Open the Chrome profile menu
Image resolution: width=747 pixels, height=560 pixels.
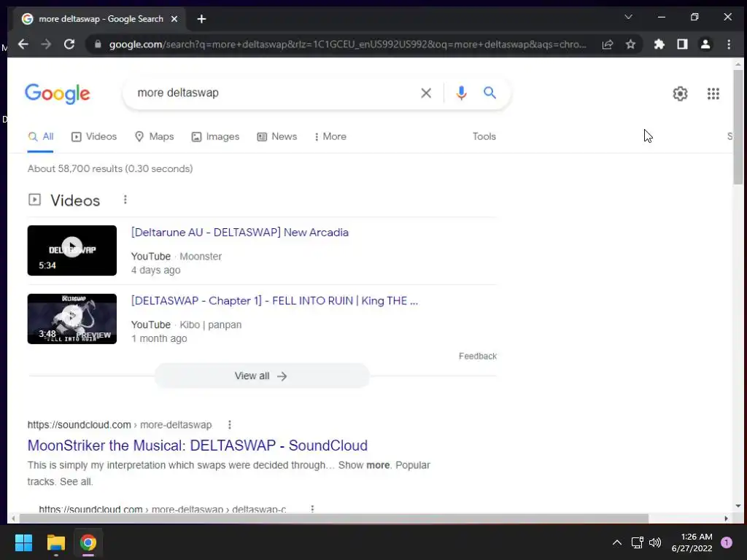coord(705,44)
